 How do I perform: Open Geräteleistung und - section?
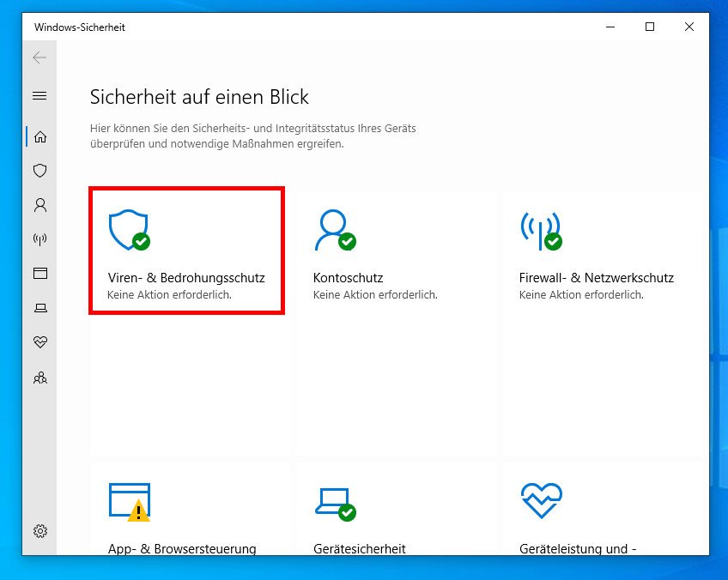point(578,549)
